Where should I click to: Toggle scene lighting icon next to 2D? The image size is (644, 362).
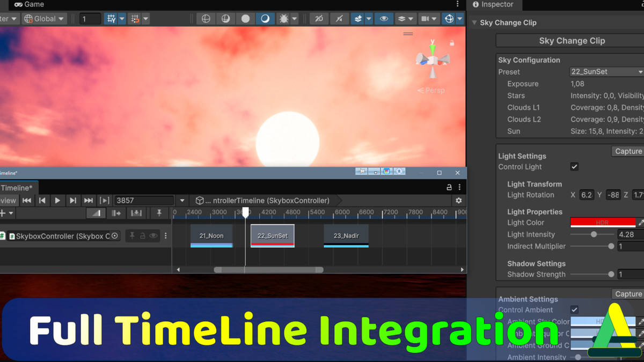[339, 19]
